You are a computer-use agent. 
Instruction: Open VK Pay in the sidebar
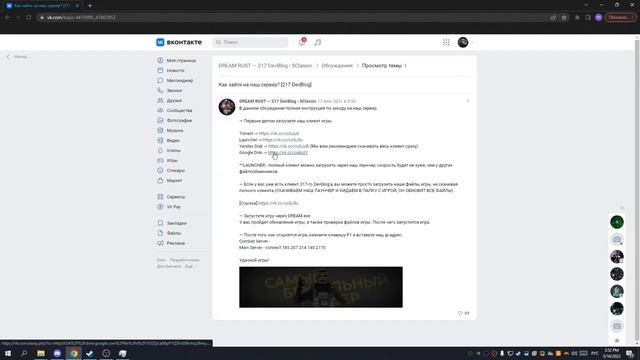(x=173, y=207)
